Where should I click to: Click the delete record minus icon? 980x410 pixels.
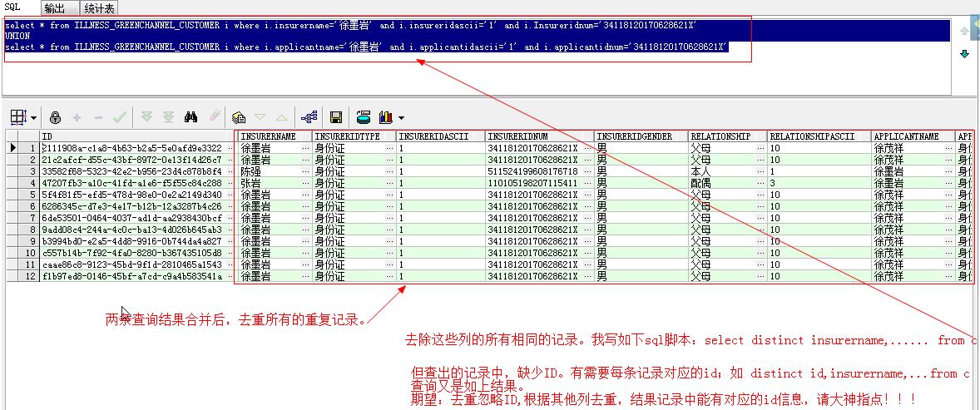click(x=98, y=117)
